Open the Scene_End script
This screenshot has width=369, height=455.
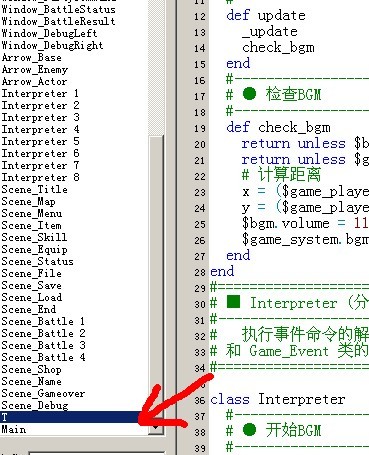(29, 309)
